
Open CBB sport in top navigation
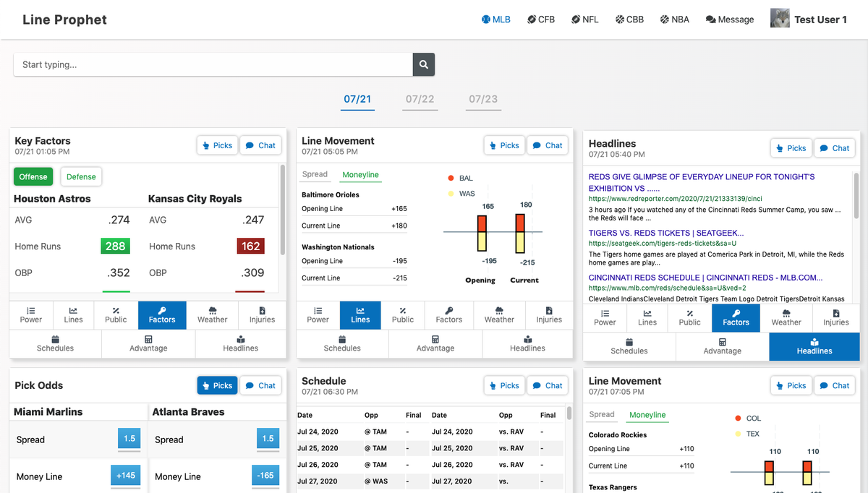pyautogui.click(x=629, y=20)
